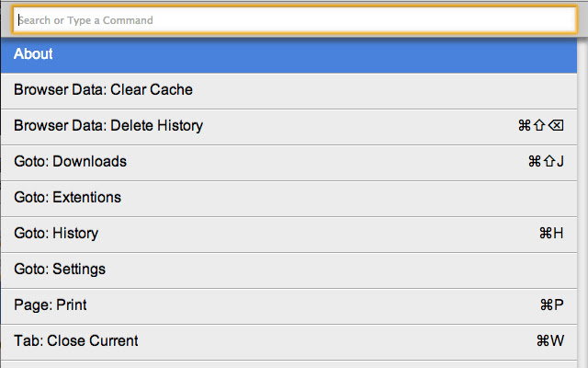Click the ⌘⇧J shortcut beside Downloads
The height and width of the screenshot is (368, 588).
click(x=546, y=162)
